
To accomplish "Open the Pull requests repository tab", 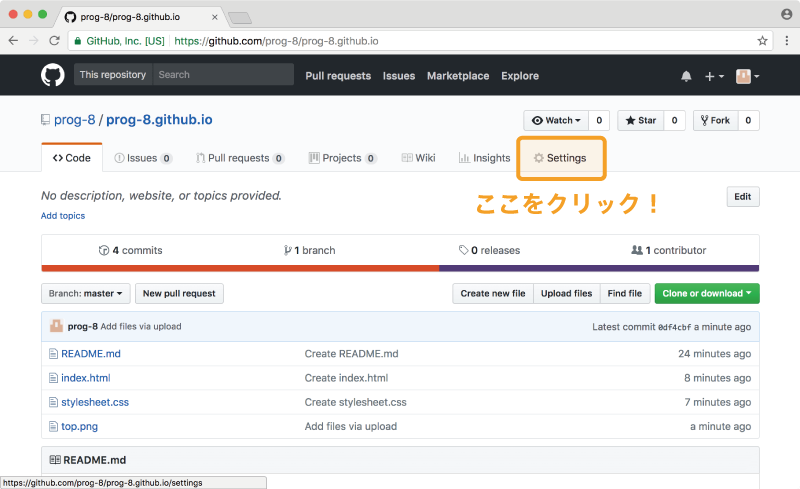I will pos(240,158).
